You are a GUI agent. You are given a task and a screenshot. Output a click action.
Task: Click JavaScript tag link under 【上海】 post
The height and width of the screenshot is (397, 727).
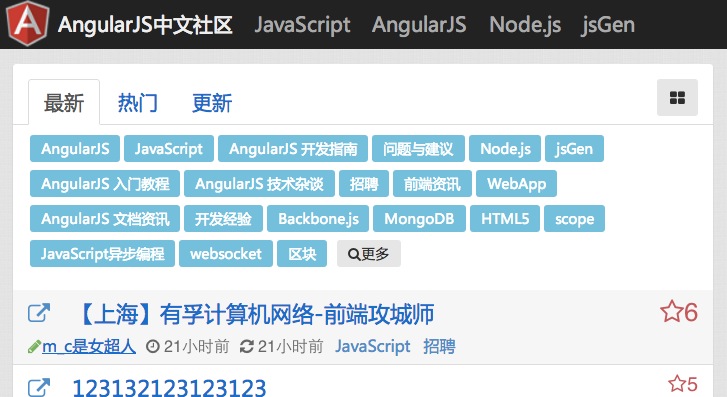[373, 346]
